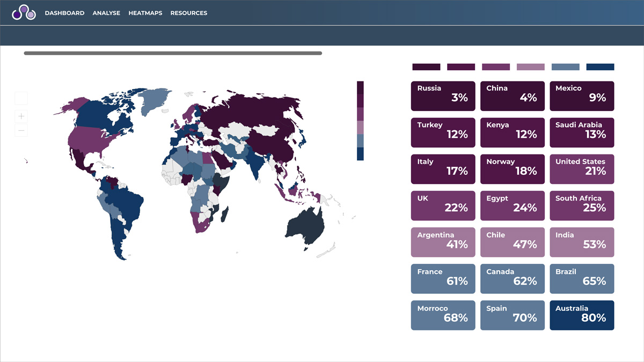Select the Australia 80% tile
Screen dimensions: 644x362
(582, 315)
